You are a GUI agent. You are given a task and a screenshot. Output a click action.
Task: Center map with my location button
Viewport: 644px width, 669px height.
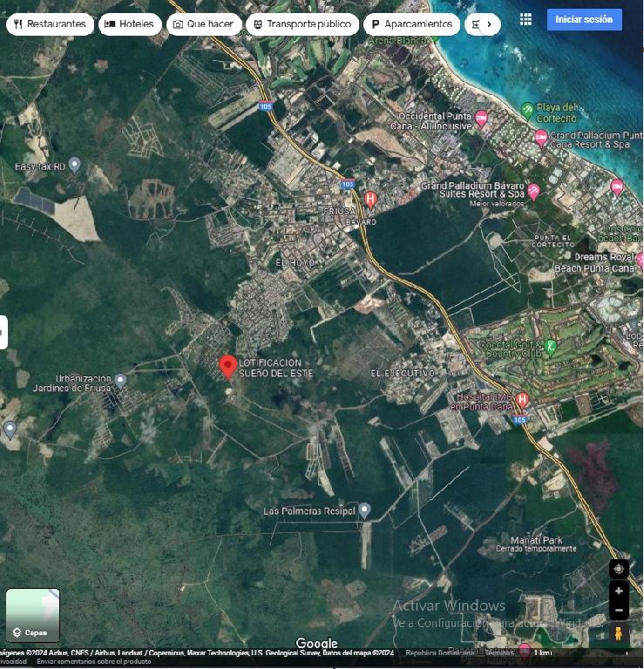(619, 569)
